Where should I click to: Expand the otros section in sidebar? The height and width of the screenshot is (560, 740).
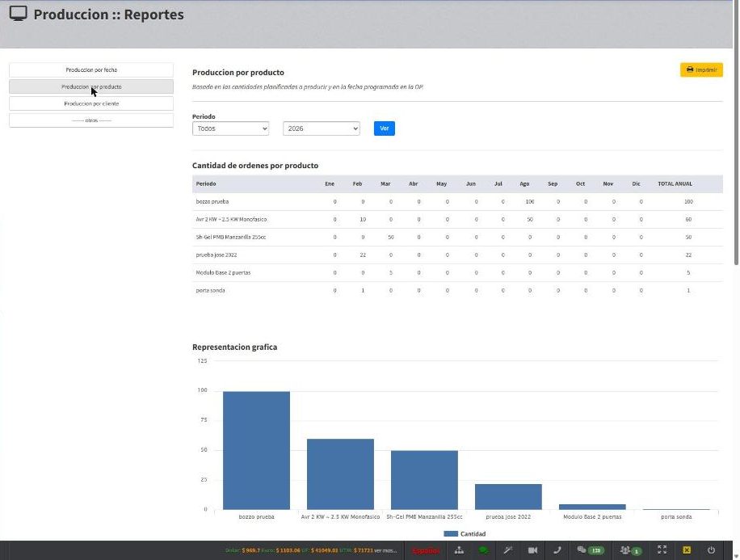[x=91, y=120]
